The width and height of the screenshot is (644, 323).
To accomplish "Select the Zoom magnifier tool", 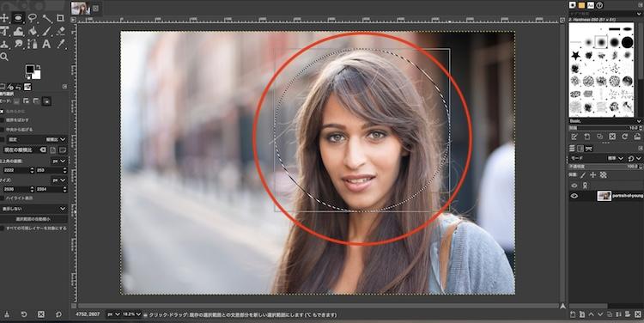I will [4, 57].
